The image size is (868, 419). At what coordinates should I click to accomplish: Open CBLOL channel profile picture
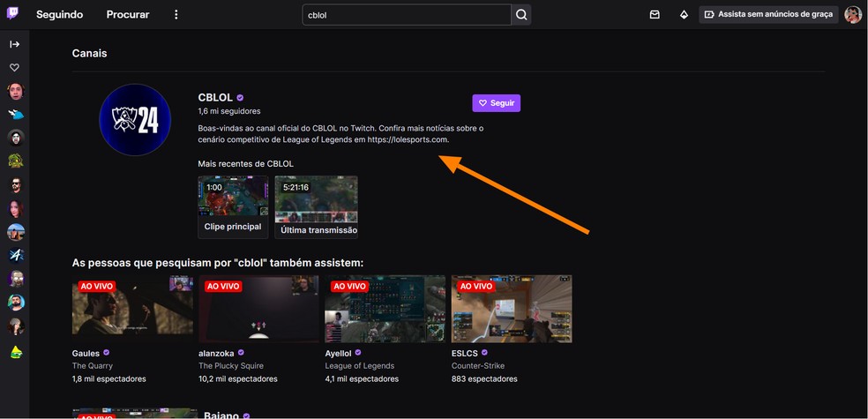tap(135, 120)
